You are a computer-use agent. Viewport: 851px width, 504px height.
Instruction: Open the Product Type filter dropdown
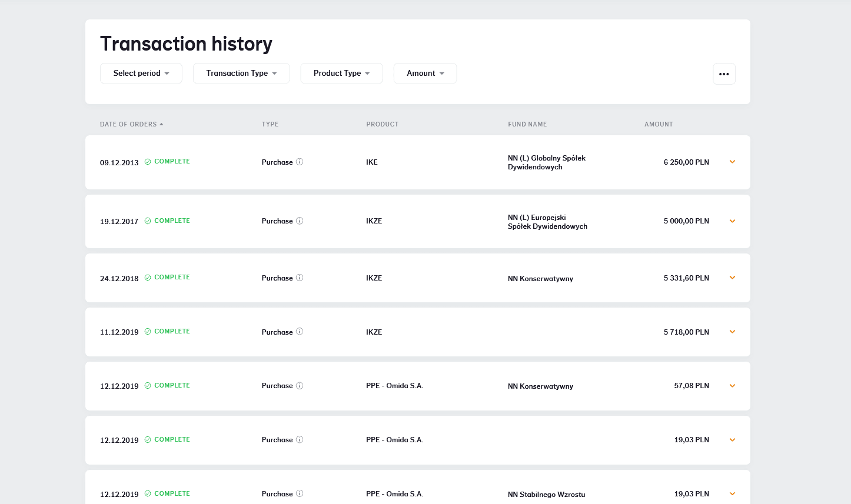click(x=341, y=74)
